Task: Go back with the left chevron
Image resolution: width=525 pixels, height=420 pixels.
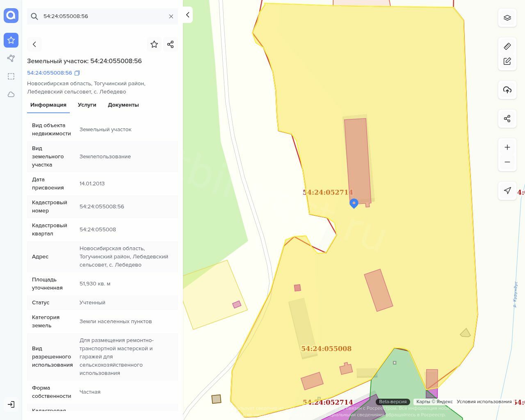Action: [x=34, y=44]
